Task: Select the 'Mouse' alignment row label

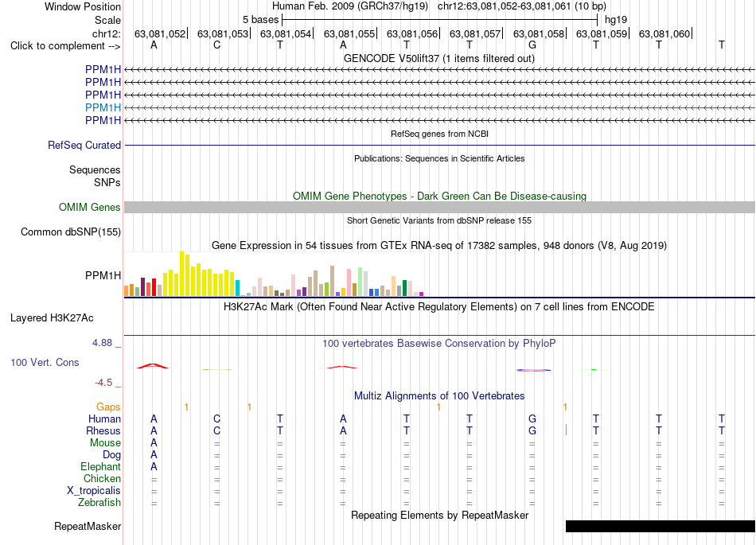Action: 105,443
